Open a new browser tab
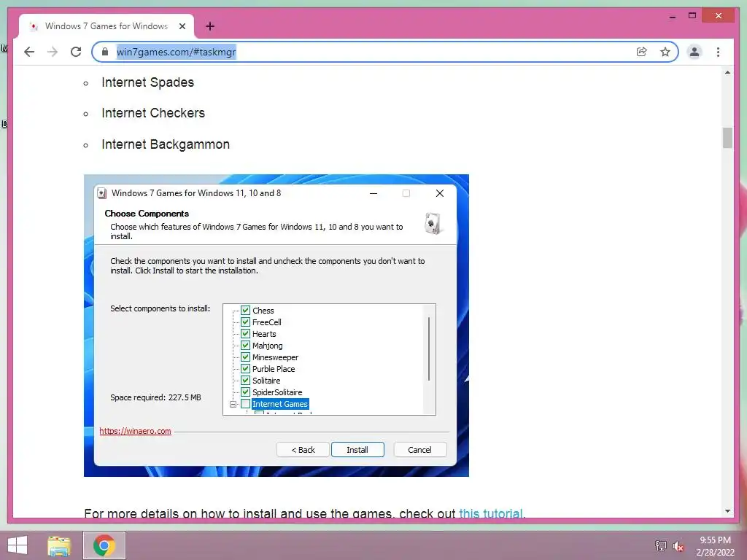The width and height of the screenshot is (747, 560). pyautogui.click(x=210, y=26)
